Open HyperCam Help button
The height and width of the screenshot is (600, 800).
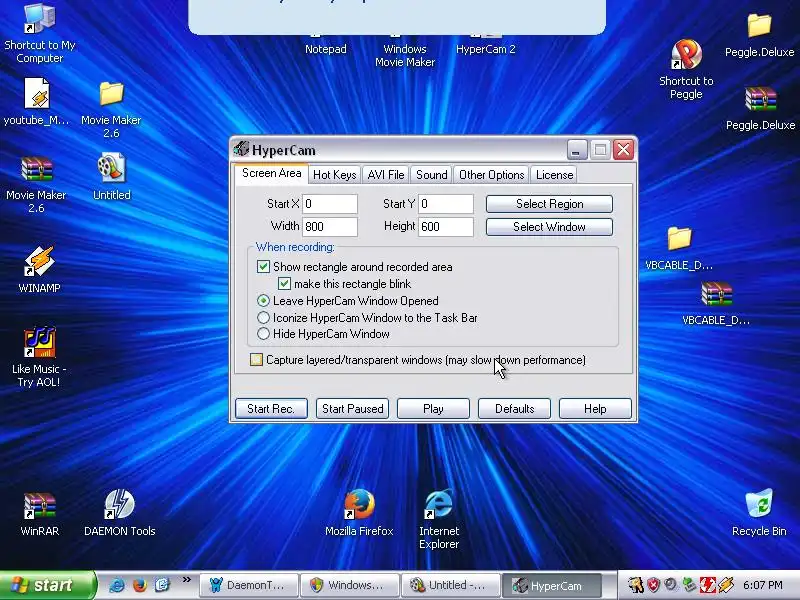click(x=595, y=409)
